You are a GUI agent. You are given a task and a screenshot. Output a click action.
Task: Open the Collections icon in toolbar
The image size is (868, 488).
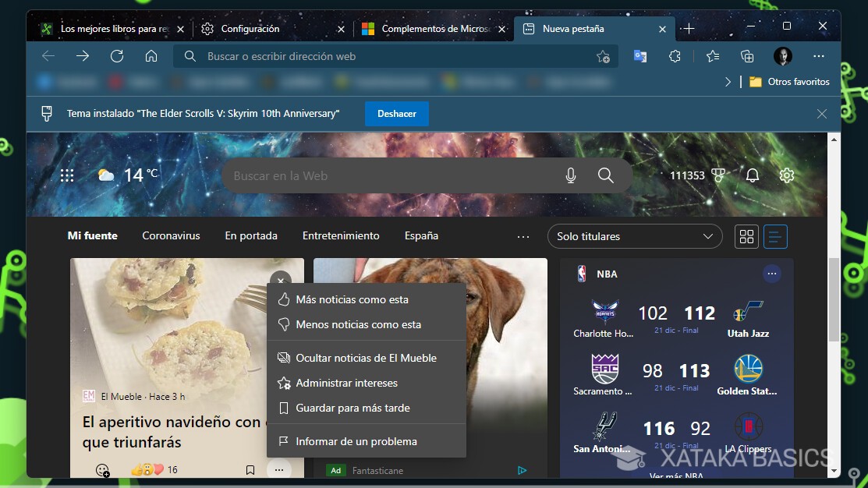(746, 55)
